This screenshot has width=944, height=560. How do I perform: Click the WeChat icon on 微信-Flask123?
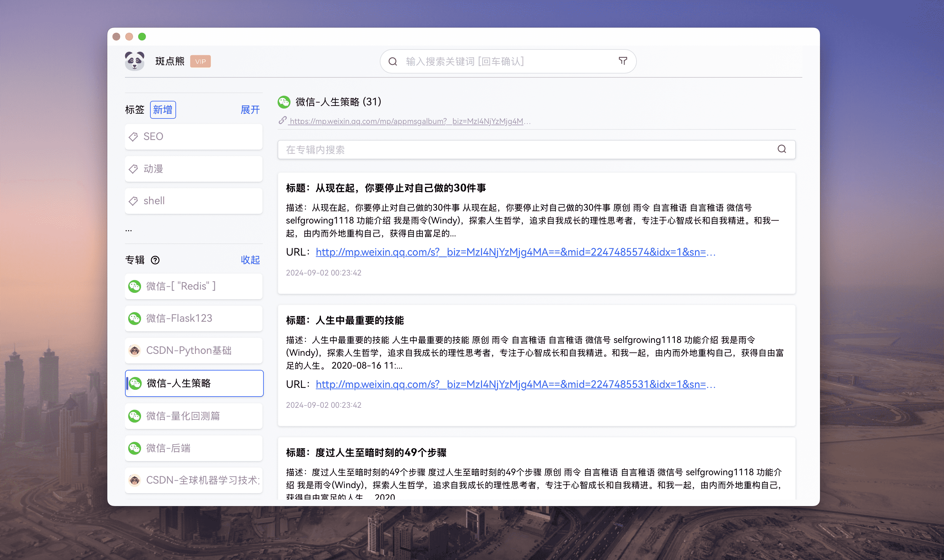[x=135, y=318]
